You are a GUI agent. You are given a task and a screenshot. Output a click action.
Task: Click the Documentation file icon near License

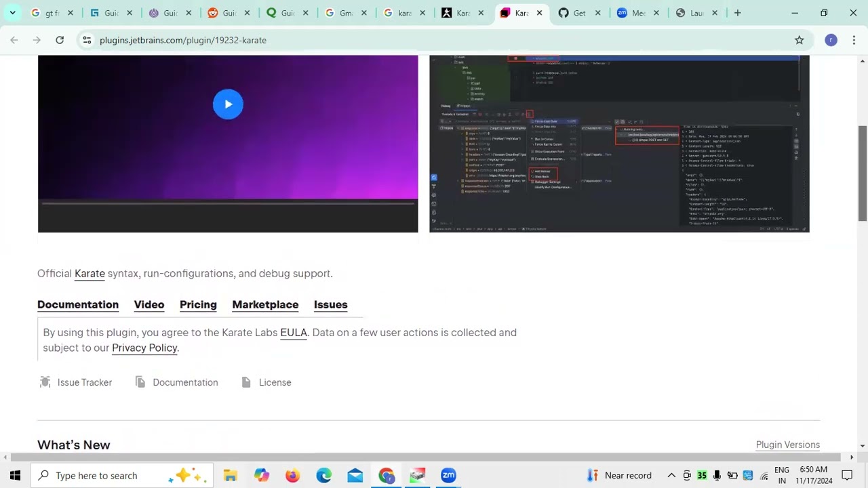coord(140,382)
